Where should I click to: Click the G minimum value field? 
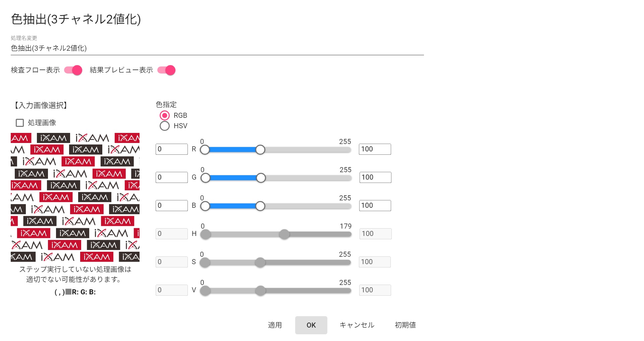click(x=171, y=177)
